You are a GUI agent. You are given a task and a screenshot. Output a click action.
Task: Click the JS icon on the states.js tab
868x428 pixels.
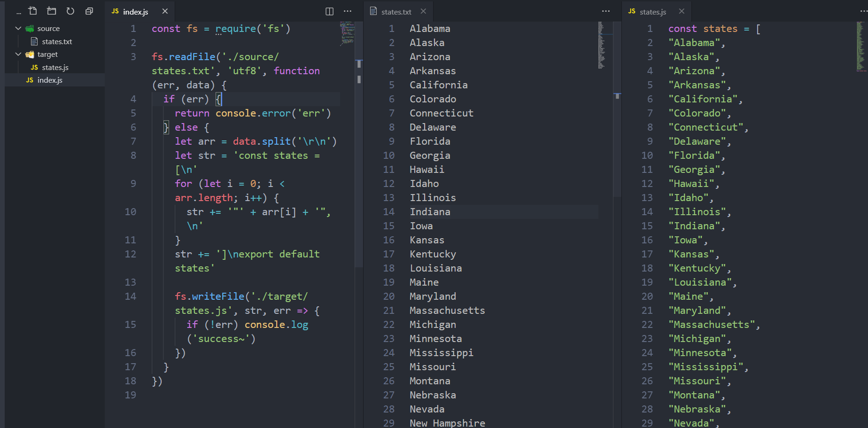(x=631, y=11)
